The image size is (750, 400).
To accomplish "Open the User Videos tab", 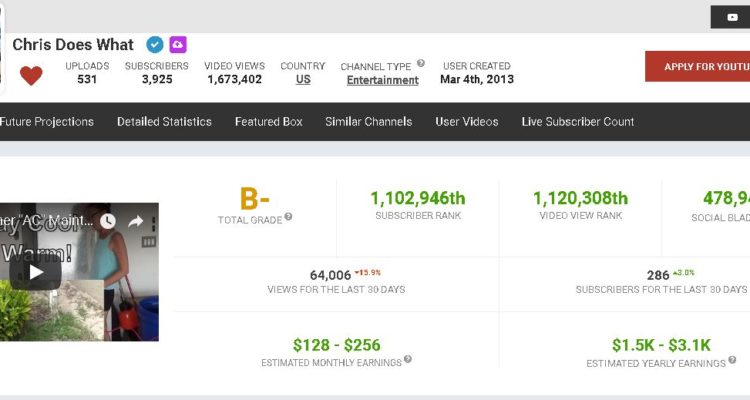I will tap(466, 122).
